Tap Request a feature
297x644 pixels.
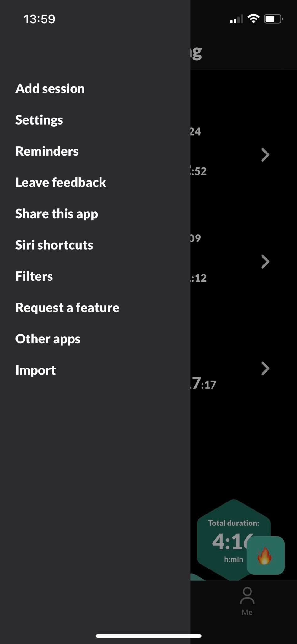pyautogui.click(x=67, y=308)
